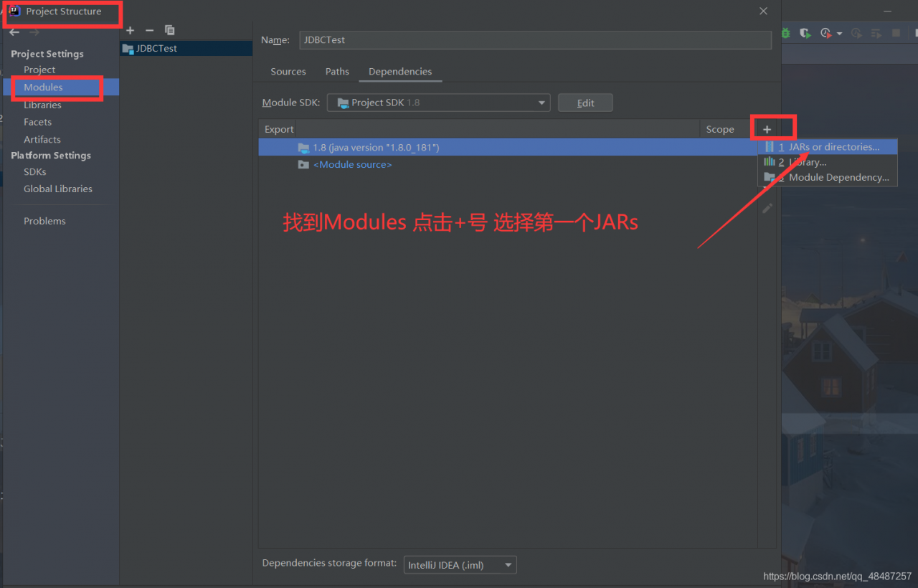
Task: Click the grayed-out list run icon in IDE toolbar
Action: coord(876,33)
